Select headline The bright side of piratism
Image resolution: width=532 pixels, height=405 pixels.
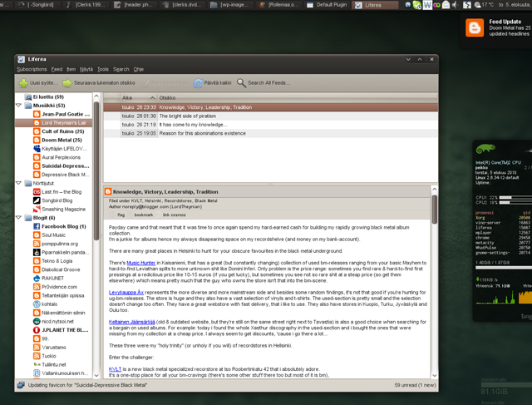click(270, 116)
